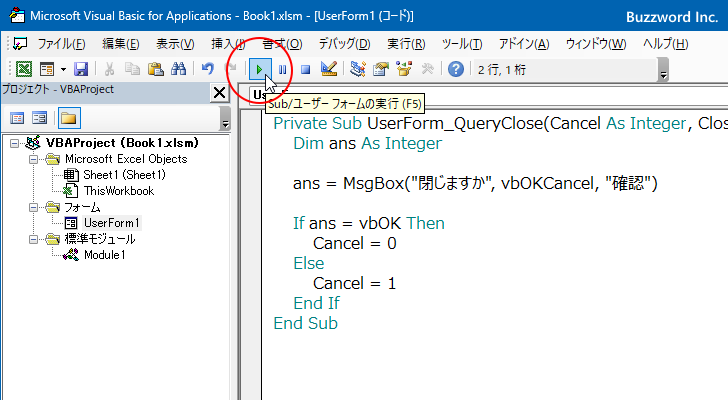Select ThisWorkbook in project tree
The image size is (728, 400).
pos(119,191)
